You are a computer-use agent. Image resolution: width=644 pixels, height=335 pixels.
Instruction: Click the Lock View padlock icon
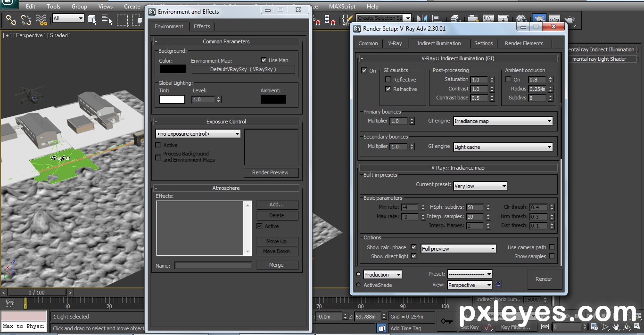498,285
